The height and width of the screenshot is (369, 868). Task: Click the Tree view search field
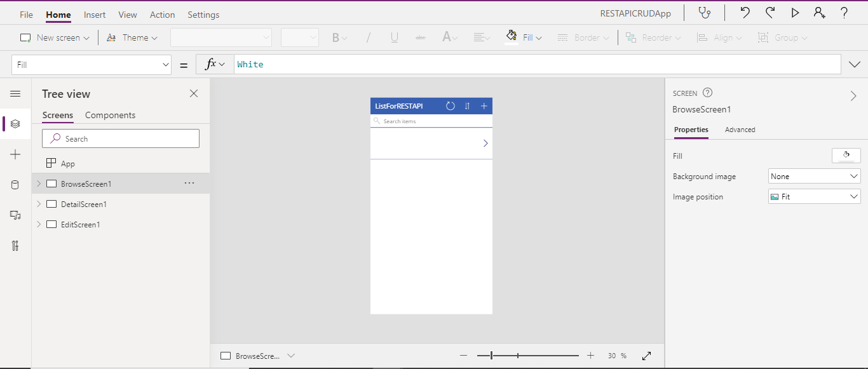coord(120,138)
